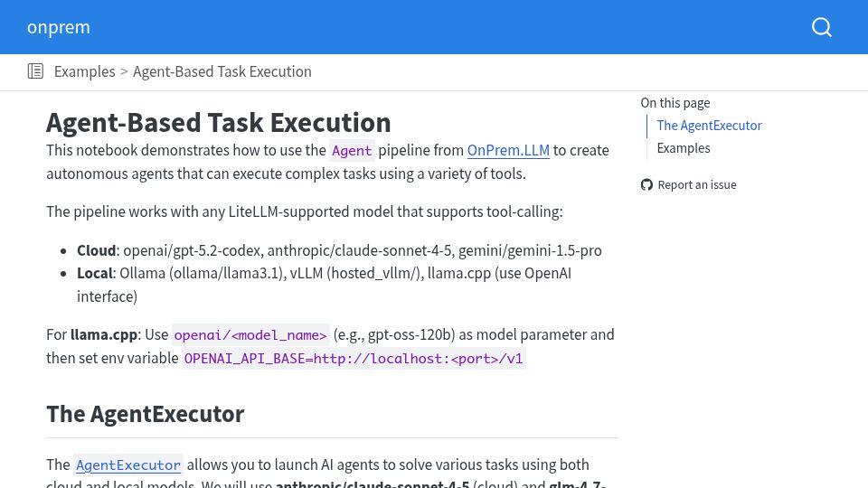Follow the OnPrem.LLM hyperlink
The height and width of the screenshot is (488, 868).
pyautogui.click(x=508, y=151)
